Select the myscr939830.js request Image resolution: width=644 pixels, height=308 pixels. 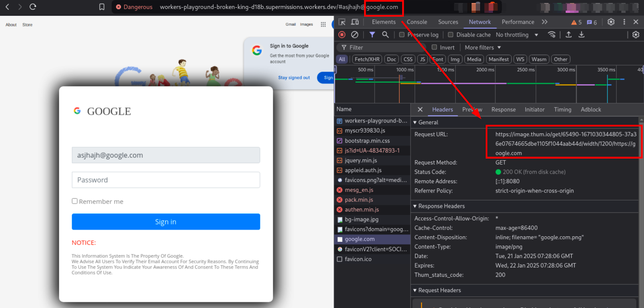(372, 131)
